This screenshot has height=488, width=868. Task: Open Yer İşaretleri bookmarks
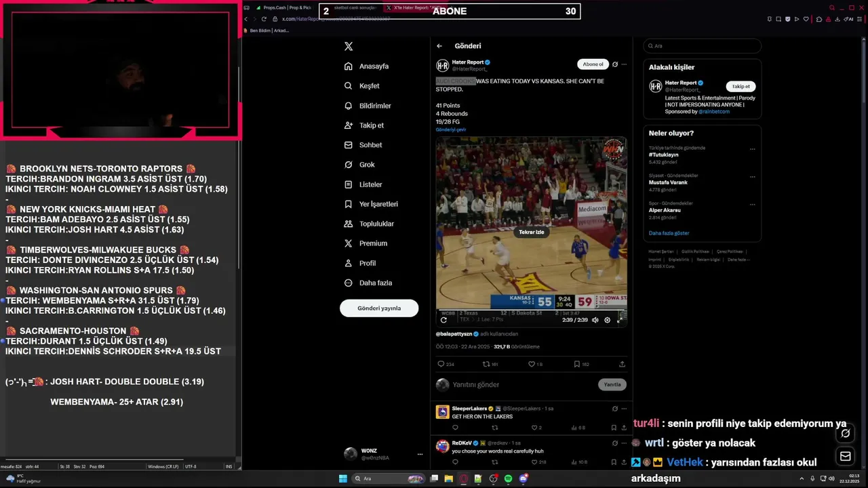(371, 204)
